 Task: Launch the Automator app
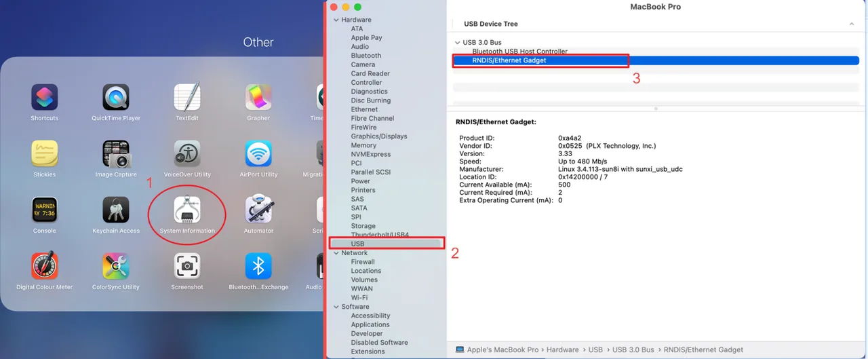(x=258, y=210)
